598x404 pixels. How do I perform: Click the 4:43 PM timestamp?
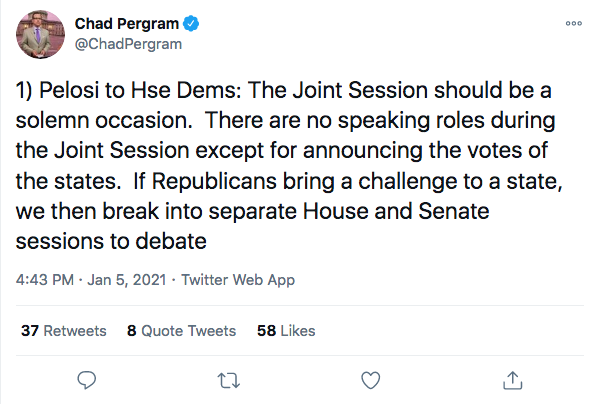click(45, 280)
